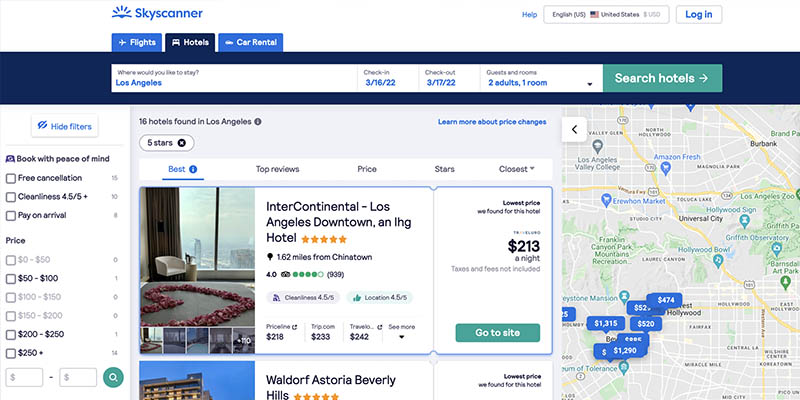800x400 pixels.
Task: Click the $474 map price marker
Action: pyautogui.click(x=666, y=300)
